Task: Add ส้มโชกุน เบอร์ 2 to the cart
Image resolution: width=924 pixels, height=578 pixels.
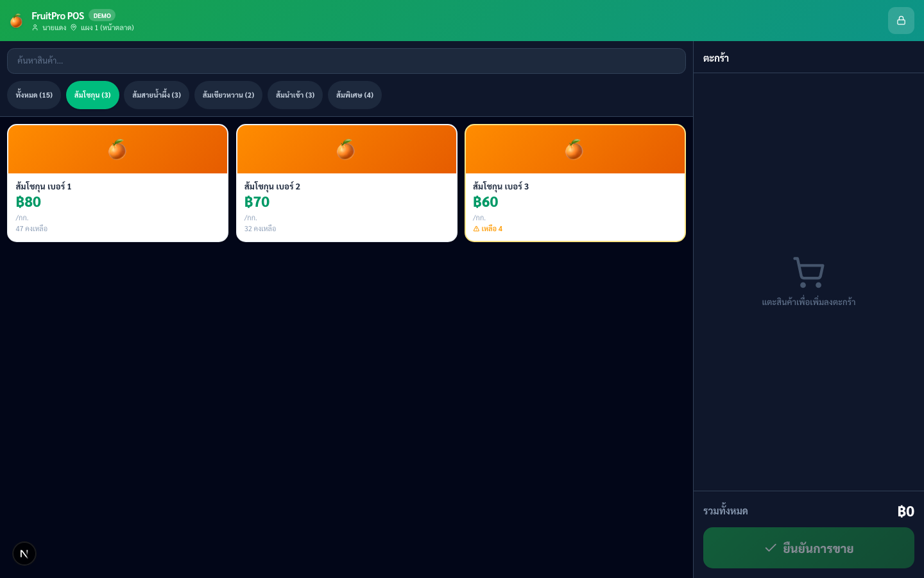Action: 346,183
